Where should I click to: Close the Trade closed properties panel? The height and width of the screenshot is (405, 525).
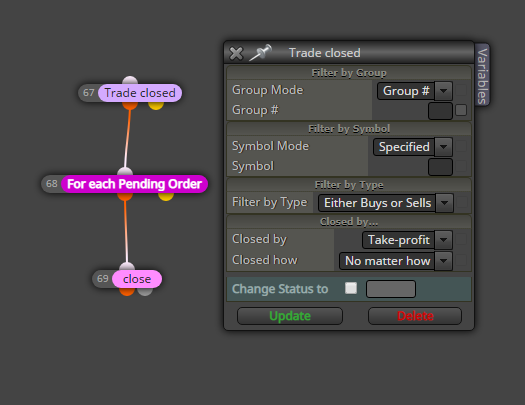(x=236, y=53)
